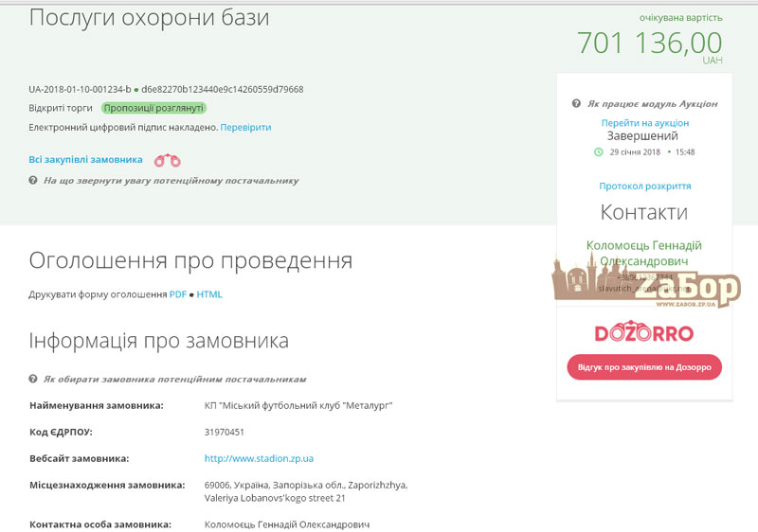Viewport: 758px width, 532px height.
Task: Open the PDF form of the announcement
Action: coord(178,294)
